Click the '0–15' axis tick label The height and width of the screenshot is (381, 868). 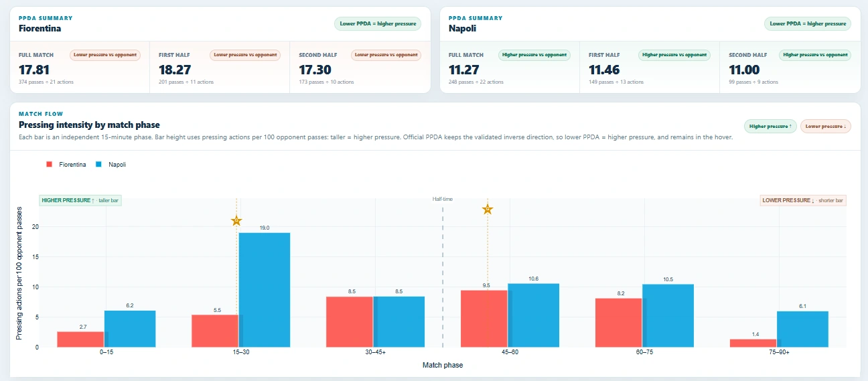(x=106, y=352)
